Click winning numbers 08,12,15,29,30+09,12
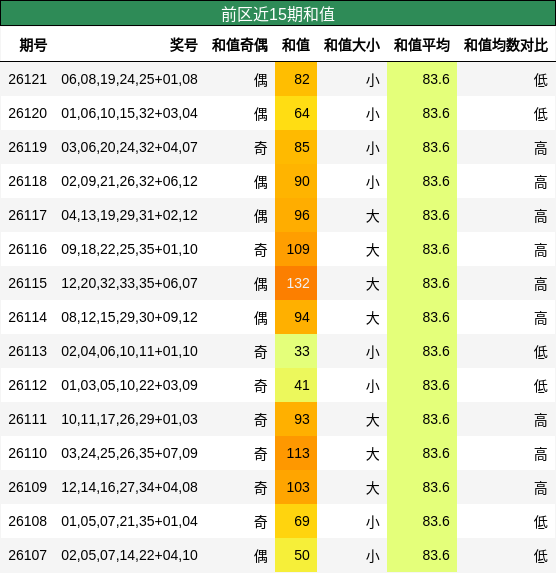 [x=129, y=317]
